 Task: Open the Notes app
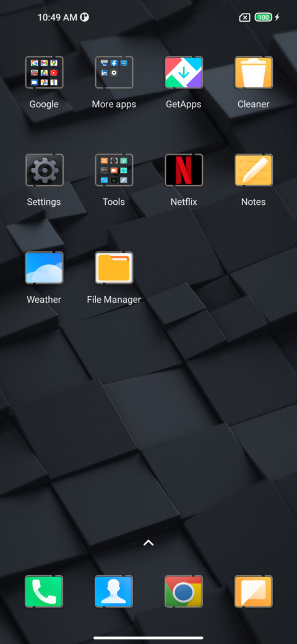254,170
